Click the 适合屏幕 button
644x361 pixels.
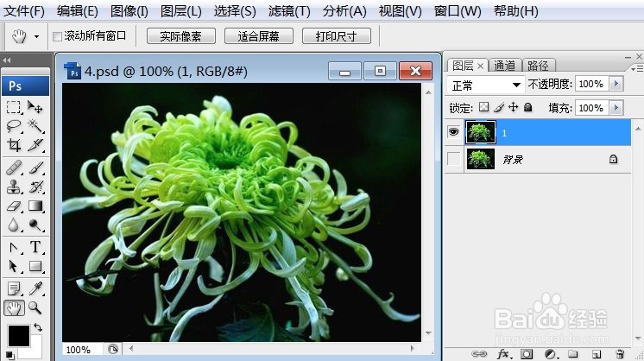coord(259,36)
